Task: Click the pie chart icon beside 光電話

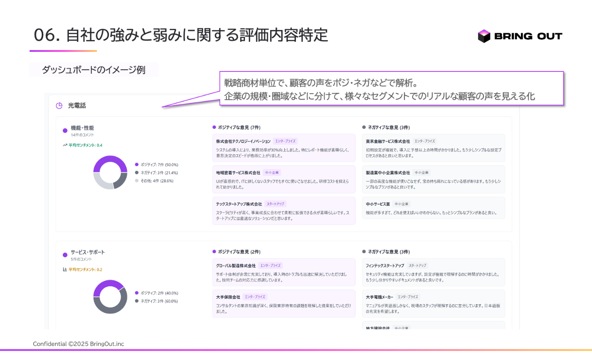Action: click(59, 106)
